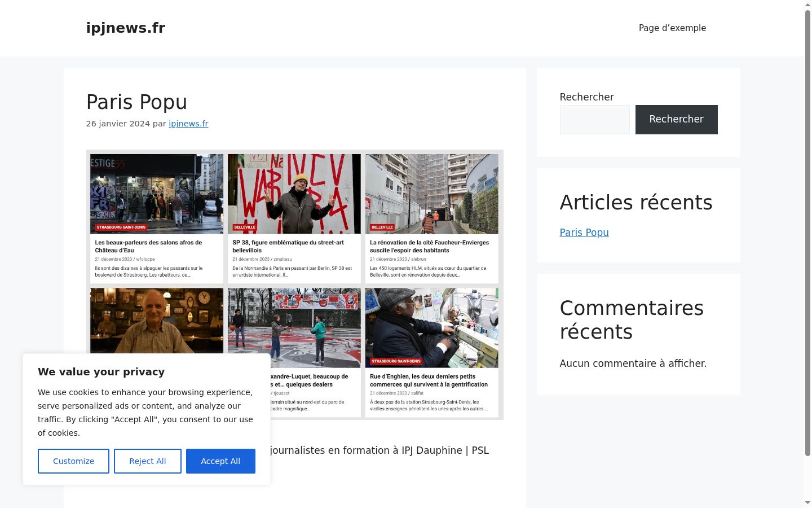
Task: Open Paris Popu under Articles récents
Action: coord(584,233)
